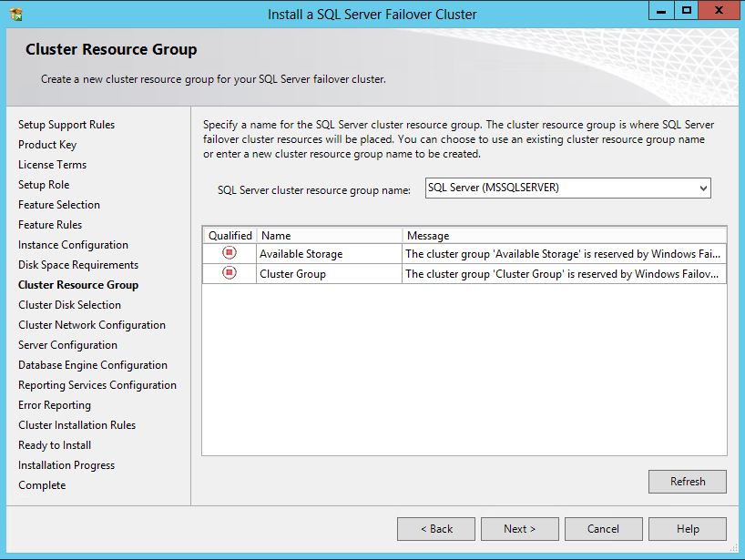Click the Message column header
745x560 pixels.
coord(565,236)
